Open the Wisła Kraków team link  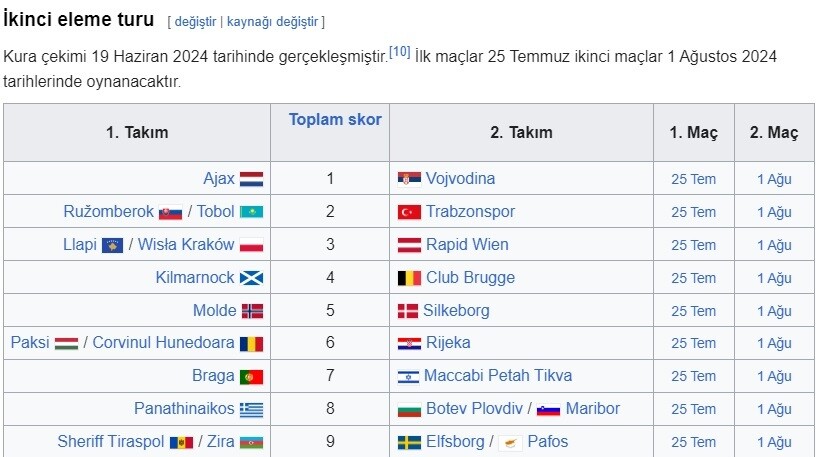pos(186,244)
